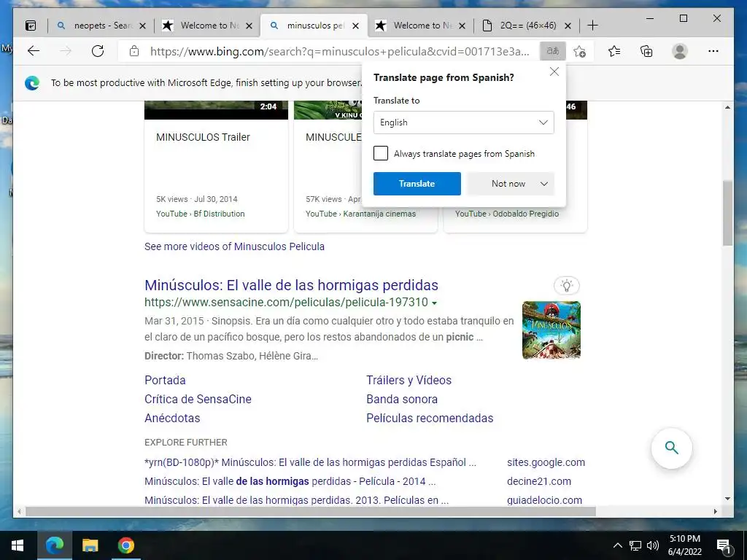The height and width of the screenshot is (560, 747).
Task: Open the notification center icon
Action: click(x=724, y=546)
